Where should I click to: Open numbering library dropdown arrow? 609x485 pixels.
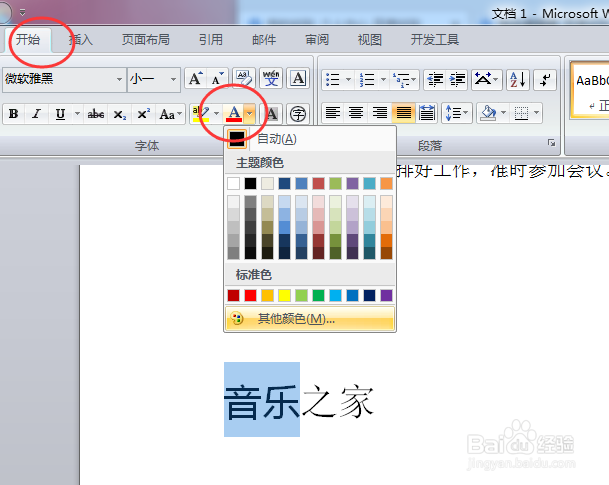point(383,80)
